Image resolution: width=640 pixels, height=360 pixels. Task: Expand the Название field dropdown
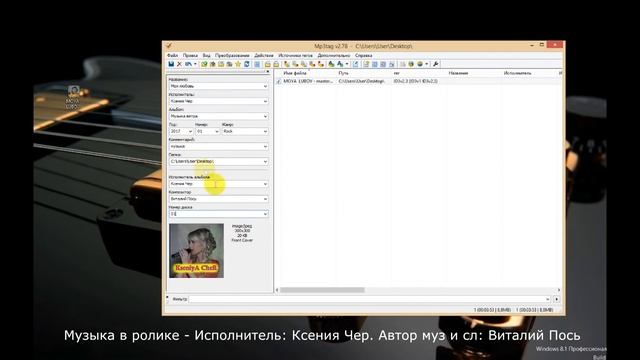pos(265,86)
